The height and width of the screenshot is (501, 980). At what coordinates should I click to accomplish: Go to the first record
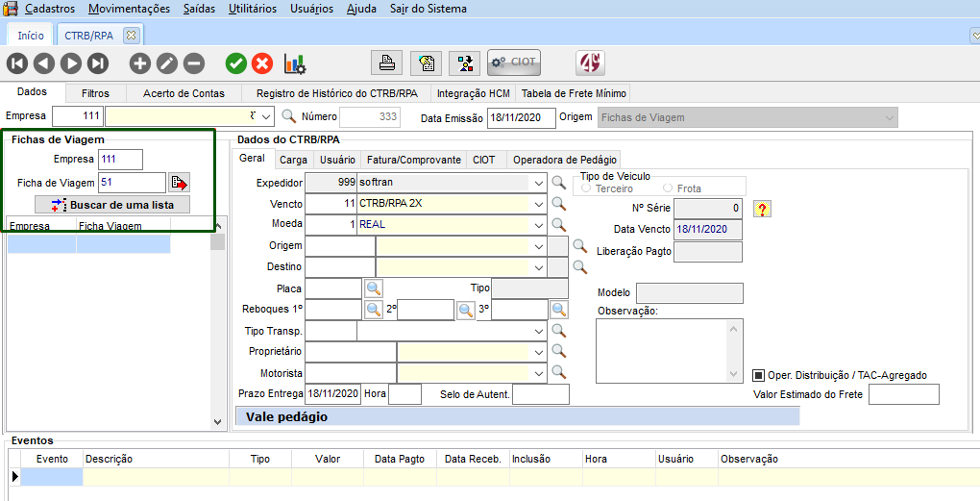pos(17,63)
